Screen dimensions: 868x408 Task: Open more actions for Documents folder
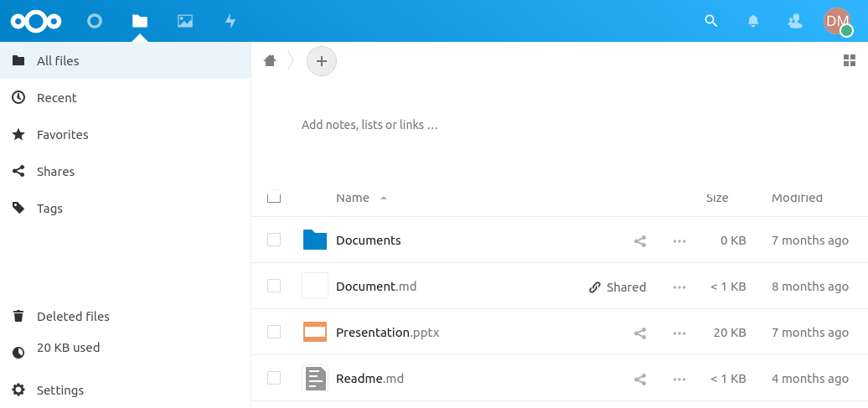tap(679, 240)
